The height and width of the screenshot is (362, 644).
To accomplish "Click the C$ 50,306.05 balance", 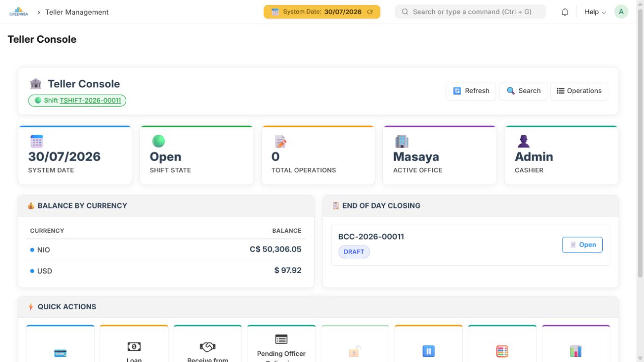I will point(275,249).
